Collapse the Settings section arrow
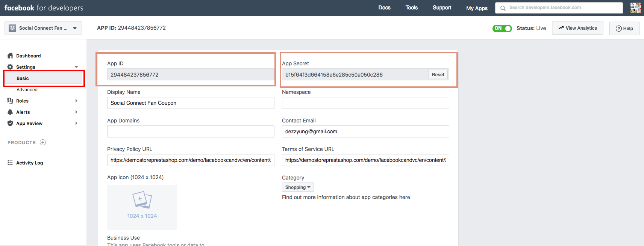 coord(76,67)
